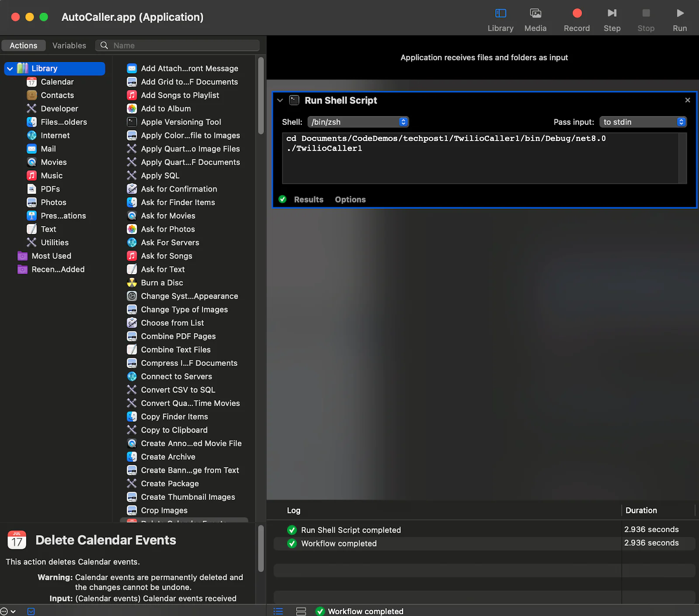Open Options for the Run Shell Script action
699x616 pixels.
click(350, 199)
